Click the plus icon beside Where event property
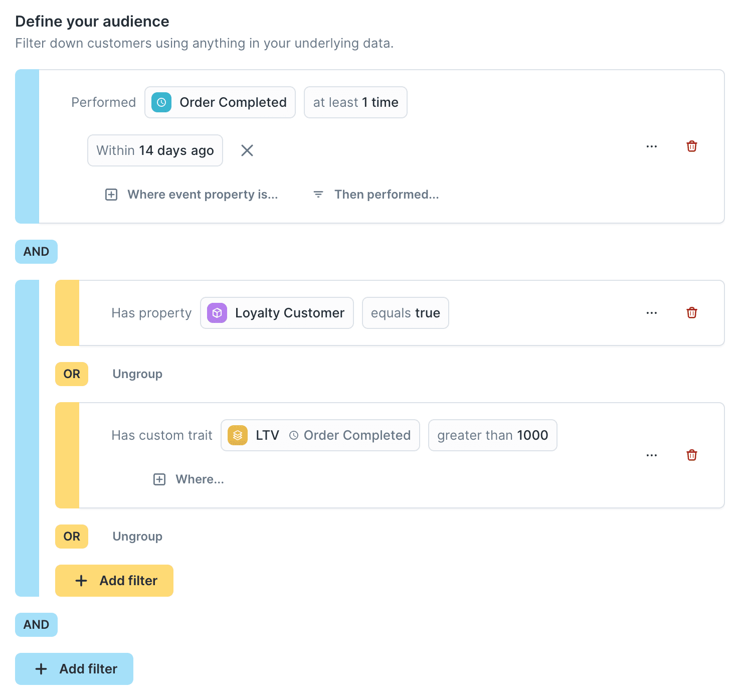 click(x=111, y=195)
